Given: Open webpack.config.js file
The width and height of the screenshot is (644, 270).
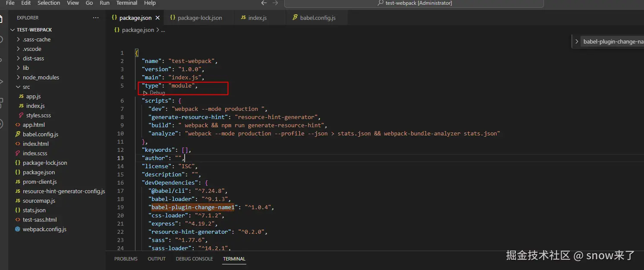Looking at the screenshot, I should click(x=58, y=229).
